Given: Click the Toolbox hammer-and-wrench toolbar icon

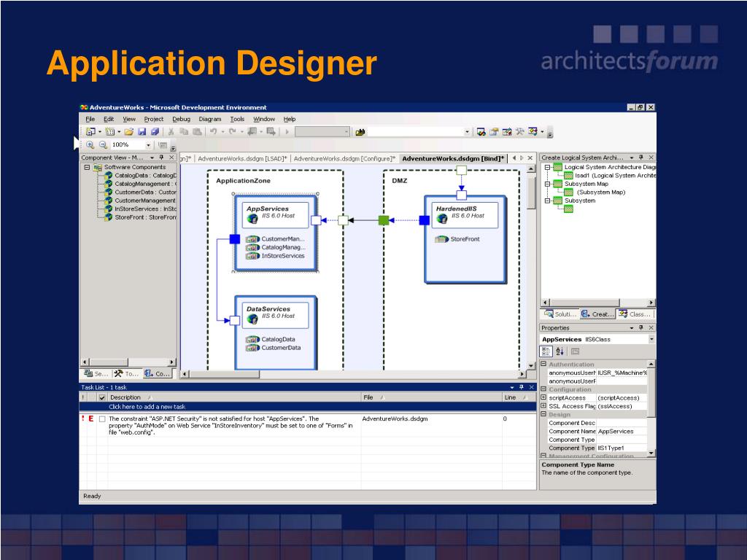Looking at the screenshot, I should [519, 132].
